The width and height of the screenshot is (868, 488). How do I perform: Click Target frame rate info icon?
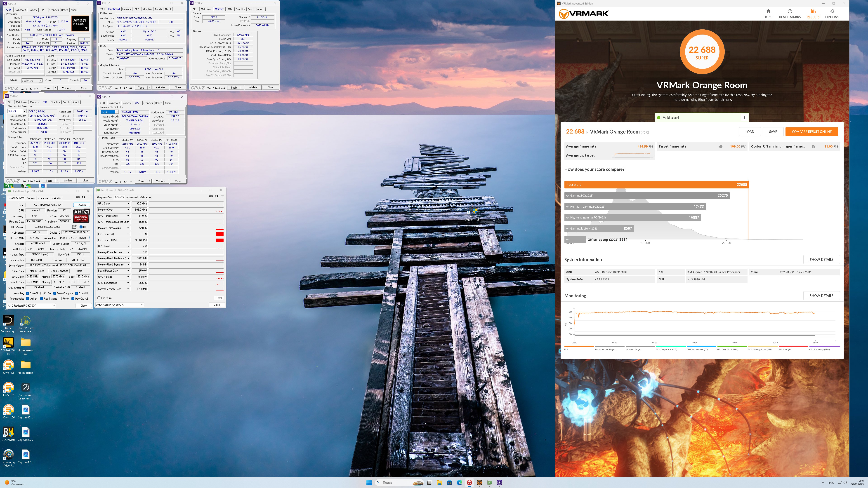(x=721, y=146)
